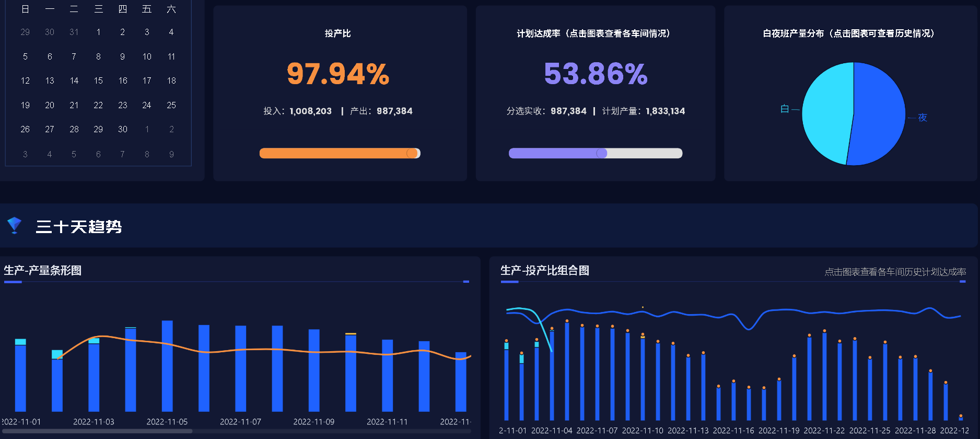Click the 2022-11-07 bar in 产量条形图
The width and height of the screenshot is (980, 439).
pyautogui.click(x=241, y=368)
